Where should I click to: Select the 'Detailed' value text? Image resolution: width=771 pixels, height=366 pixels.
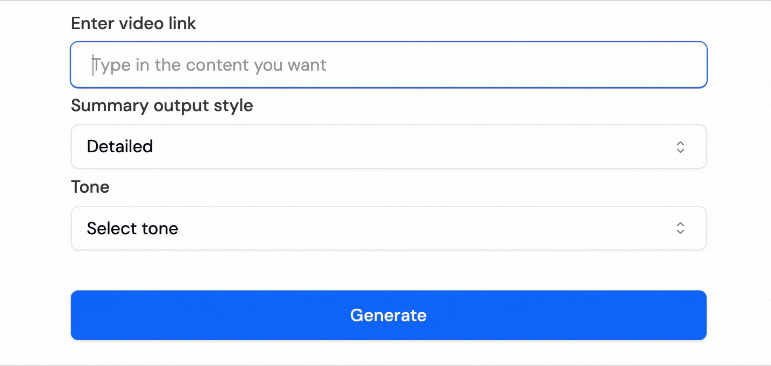119,147
